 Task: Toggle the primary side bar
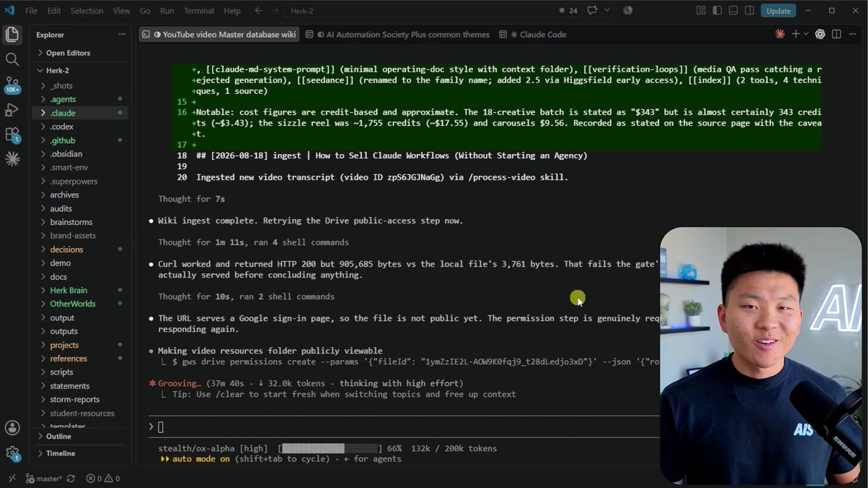[x=717, y=11]
